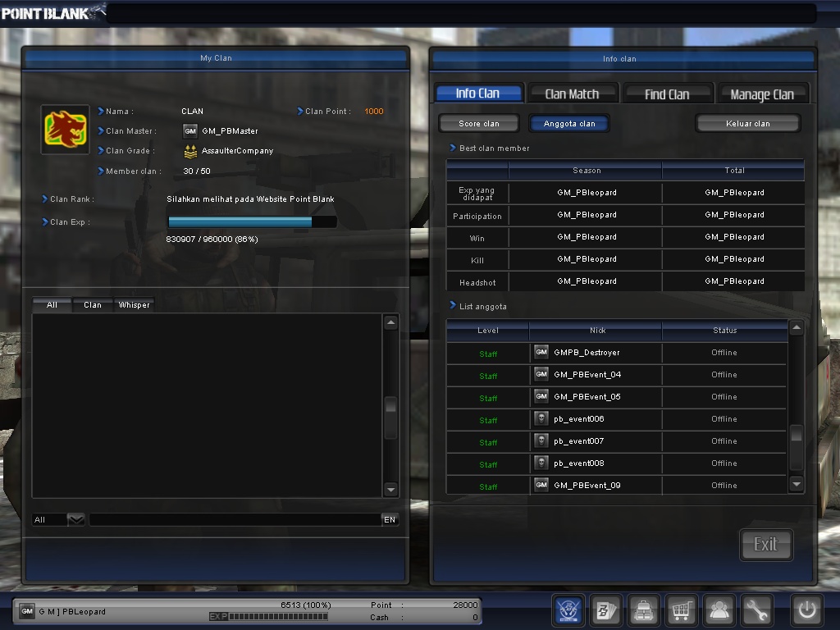Open the Manage Clan tab
840x630 pixels.
pos(762,95)
